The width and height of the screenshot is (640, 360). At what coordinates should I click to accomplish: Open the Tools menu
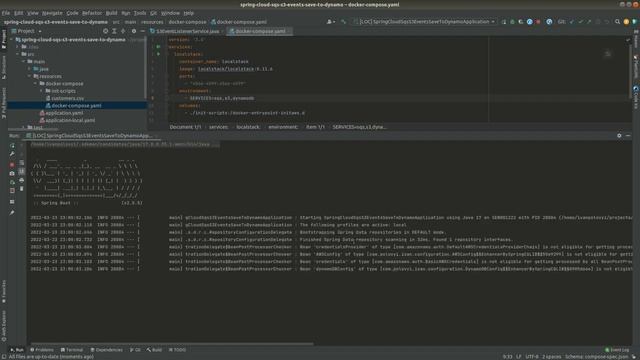click(x=140, y=13)
